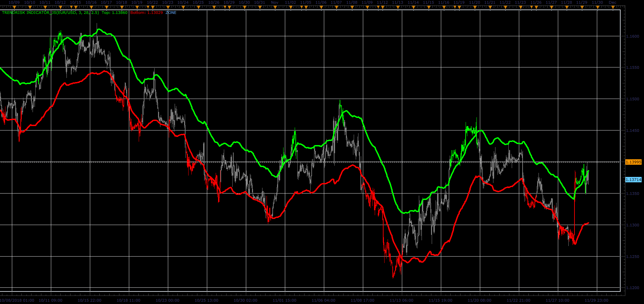This screenshot has width=644, height=304.
Task: Select the 10/31 date on top axis
Action: click(259, 2)
